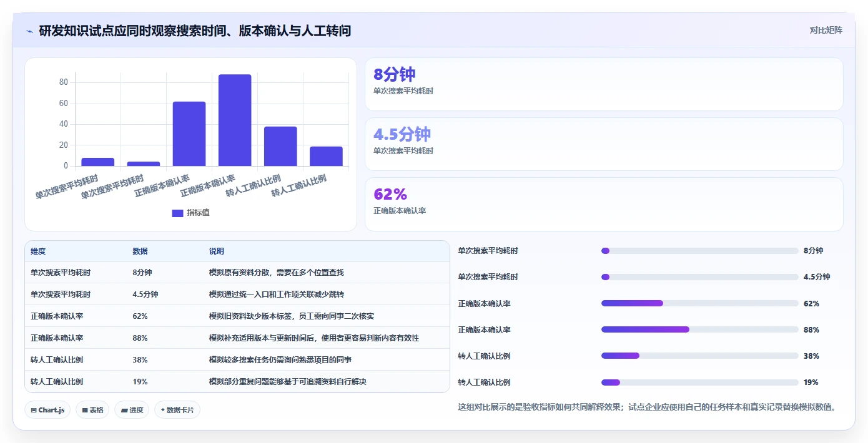The image size is (868, 443).
Task: Click the progress bar showing 62%
Action: (699, 303)
